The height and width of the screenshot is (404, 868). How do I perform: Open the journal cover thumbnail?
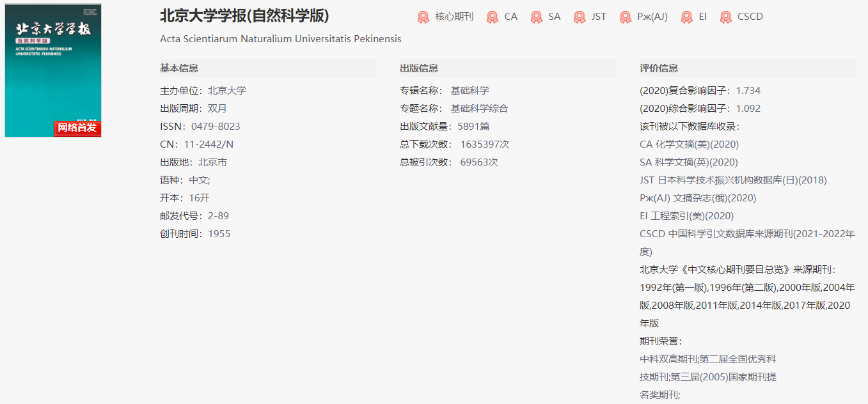point(53,71)
